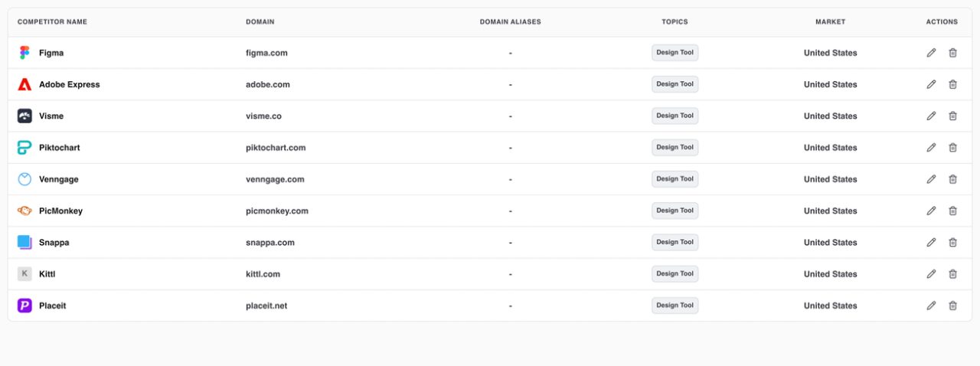Open edit for the Snappa row
980x366 pixels.
[x=931, y=242]
